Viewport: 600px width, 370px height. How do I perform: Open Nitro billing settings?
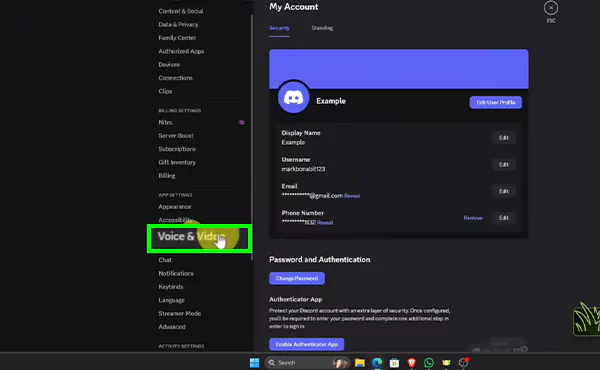click(165, 122)
